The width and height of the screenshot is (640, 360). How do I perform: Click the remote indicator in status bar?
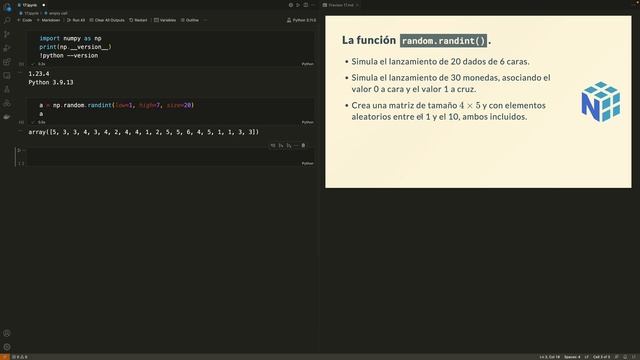point(4,357)
